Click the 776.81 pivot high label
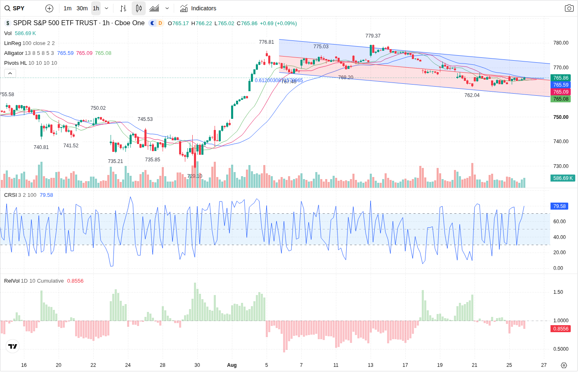 coord(267,42)
